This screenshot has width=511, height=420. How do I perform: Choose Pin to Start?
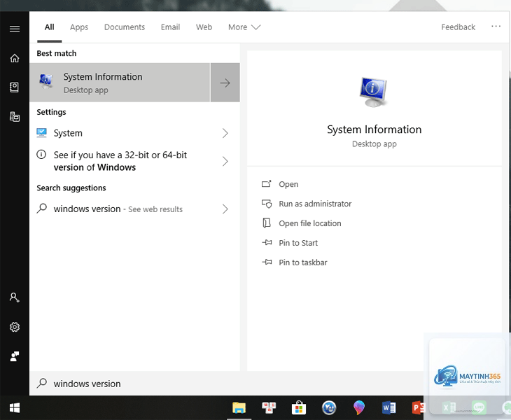(x=298, y=243)
